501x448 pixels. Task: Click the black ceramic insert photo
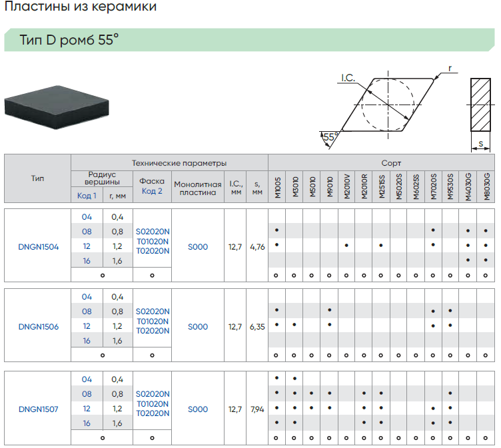tap(57, 107)
